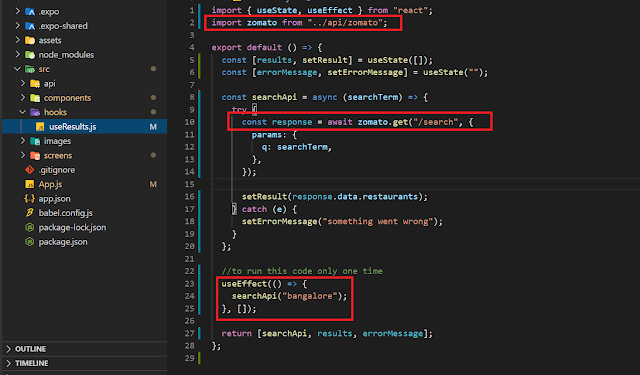Click the useResults.js JavaScript file icon

[x=40, y=126]
